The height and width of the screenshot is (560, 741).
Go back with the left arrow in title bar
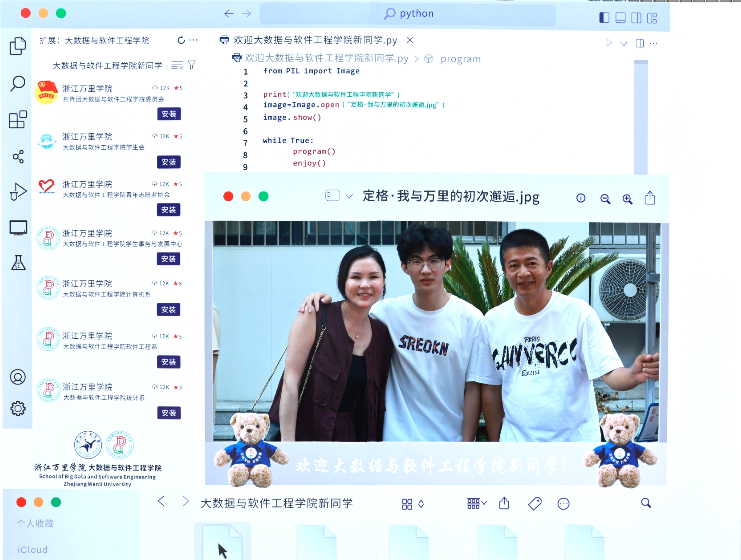pyautogui.click(x=229, y=14)
